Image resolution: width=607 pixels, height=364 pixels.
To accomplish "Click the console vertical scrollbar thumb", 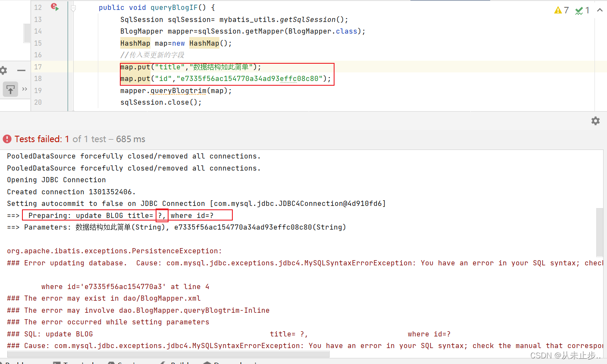I will coord(599,232).
